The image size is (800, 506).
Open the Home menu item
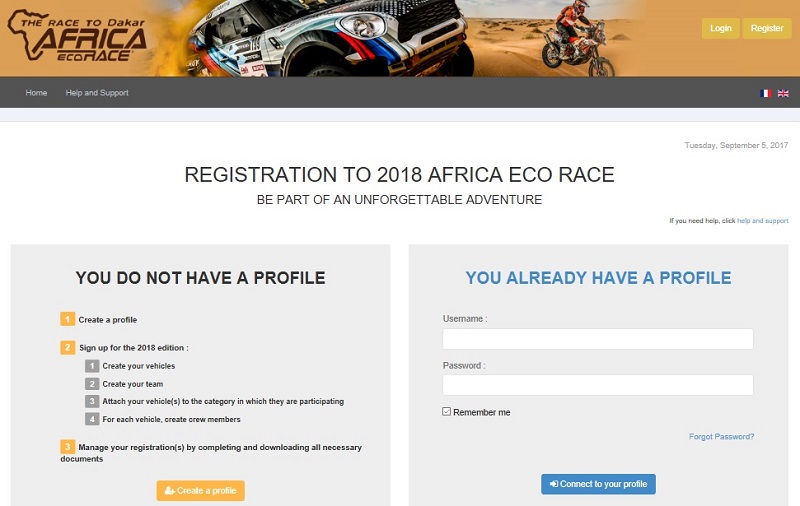point(36,93)
